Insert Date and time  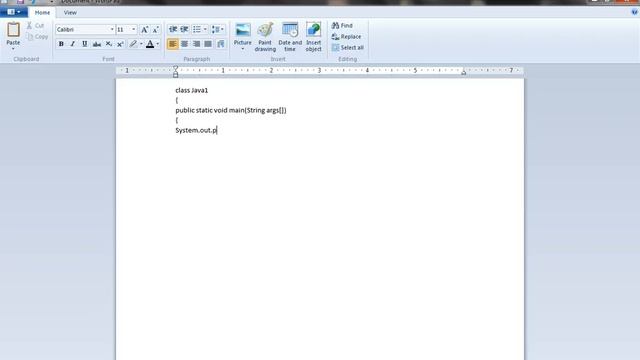point(290,37)
